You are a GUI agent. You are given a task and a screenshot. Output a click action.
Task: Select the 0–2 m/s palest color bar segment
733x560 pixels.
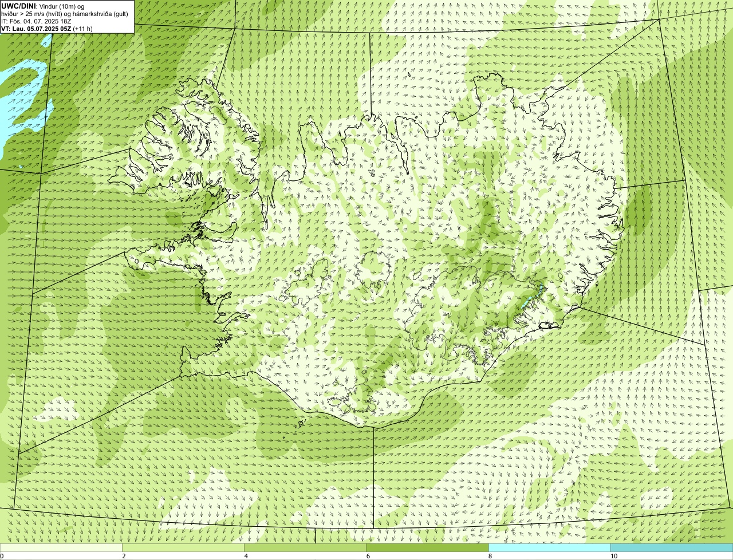tap(61, 548)
